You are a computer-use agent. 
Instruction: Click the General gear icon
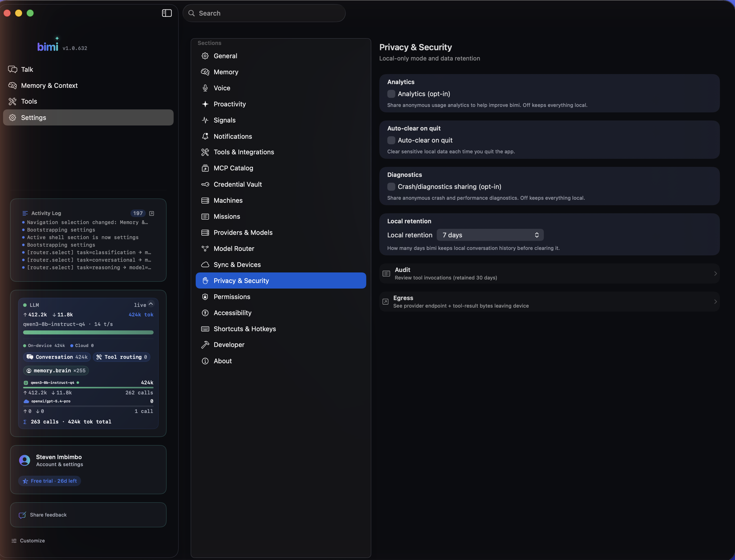(x=205, y=56)
